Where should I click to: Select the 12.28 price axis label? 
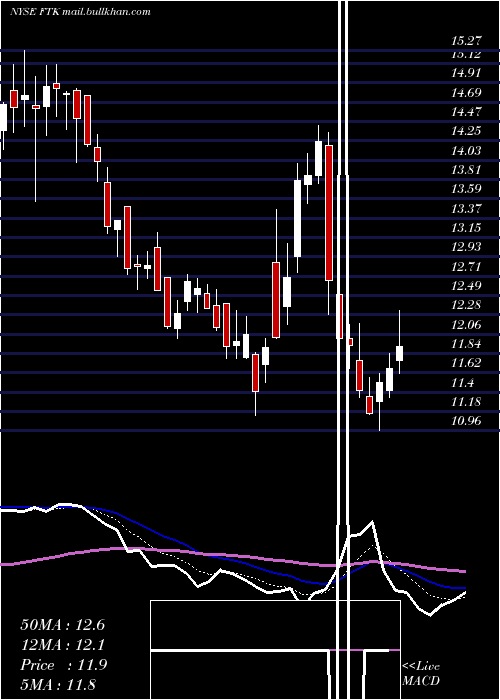click(x=466, y=305)
